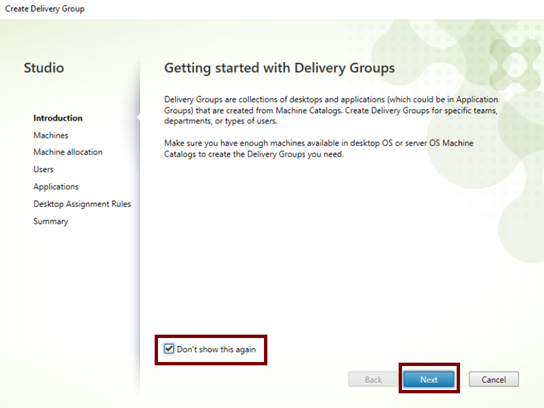544x408 pixels.
Task: Open the Machine allocation step
Action: [68, 152]
